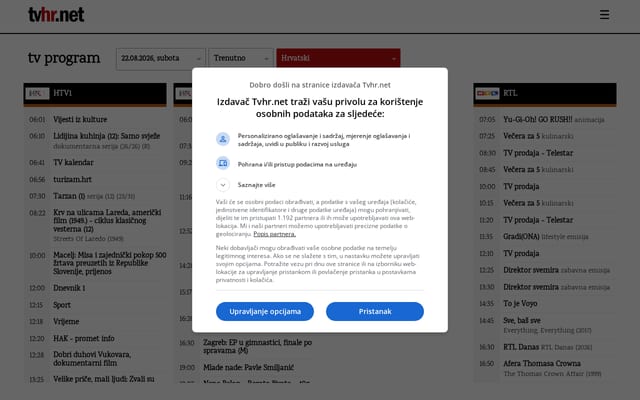Viewport: 640px width, 400px height.
Task: Select HAK - promet info
Action: coord(84,338)
